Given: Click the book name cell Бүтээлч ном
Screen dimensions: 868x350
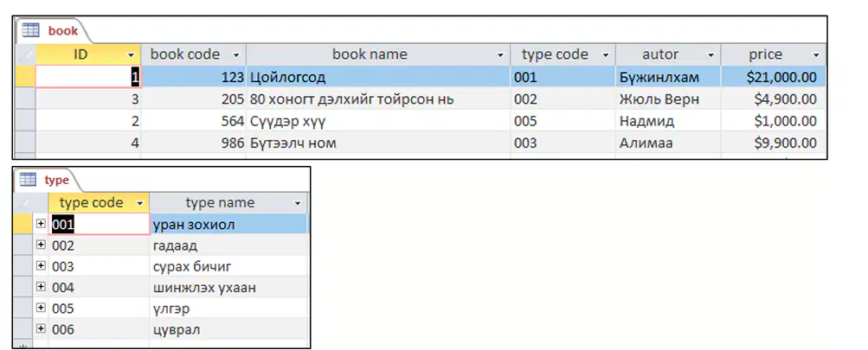Looking at the screenshot, I should click(x=378, y=143).
